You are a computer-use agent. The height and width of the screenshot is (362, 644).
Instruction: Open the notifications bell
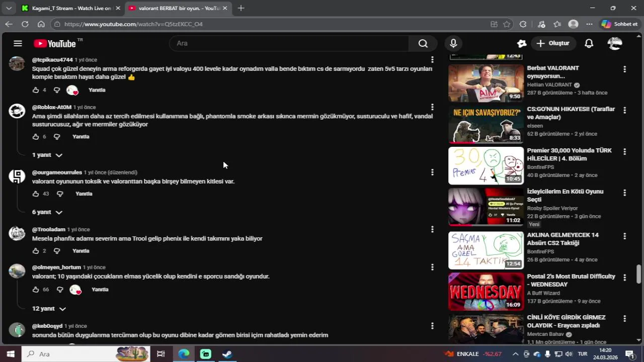click(x=589, y=44)
